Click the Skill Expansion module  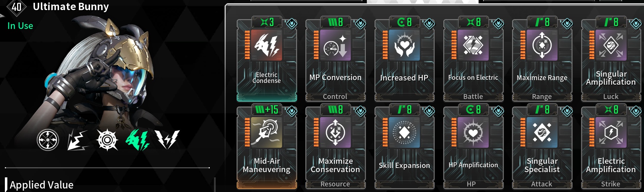coord(404,147)
